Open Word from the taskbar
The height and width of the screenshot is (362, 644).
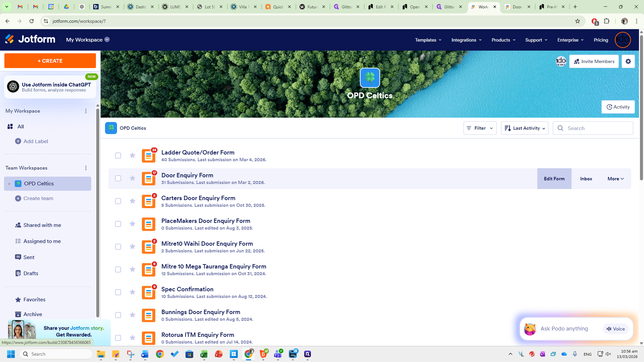click(x=145, y=354)
